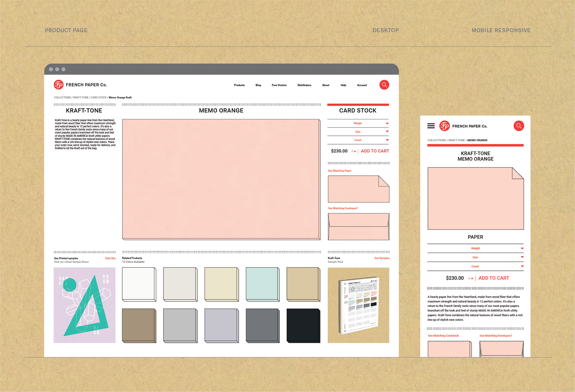Select the black related product swatch
575x392 pixels.
point(303,326)
